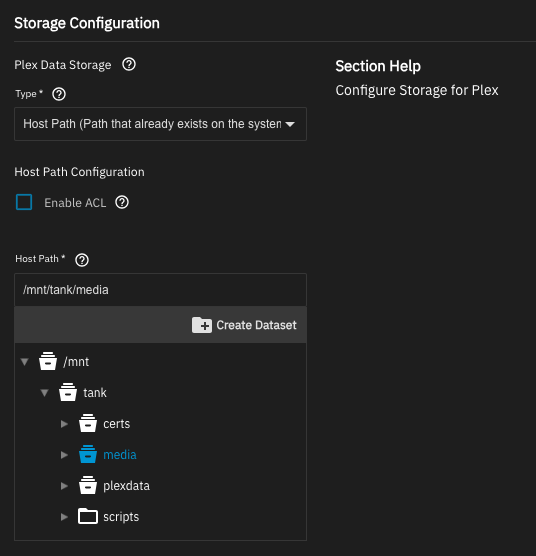Select the plexdata dataset name

pyautogui.click(x=127, y=486)
